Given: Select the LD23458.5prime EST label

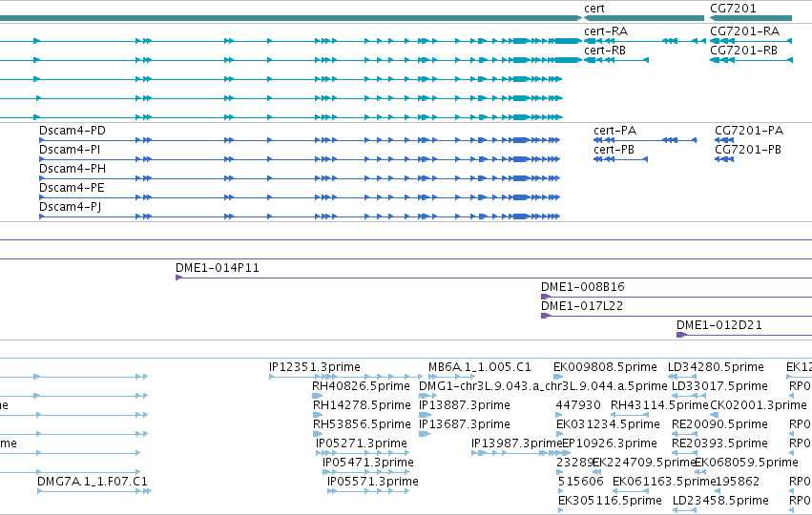Looking at the screenshot, I should 720,501.
